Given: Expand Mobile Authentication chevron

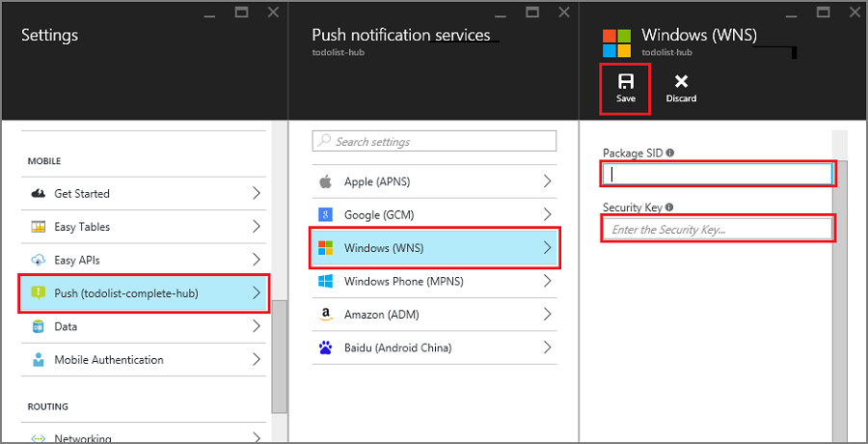Looking at the screenshot, I should [258, 359].
